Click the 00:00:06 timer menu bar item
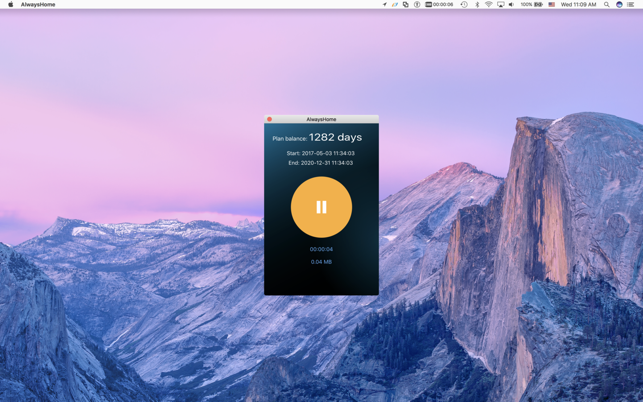Viewport: 643px width, 402px height. tap(439, 5)
